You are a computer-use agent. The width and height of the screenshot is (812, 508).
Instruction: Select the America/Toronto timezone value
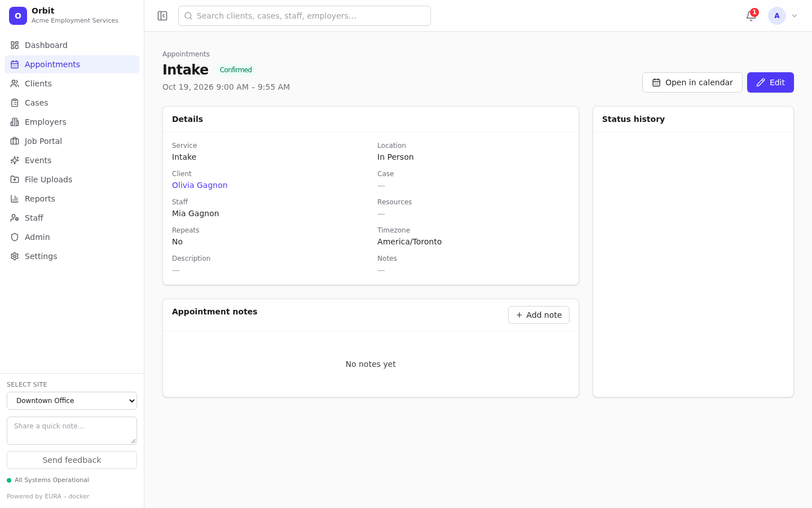click(x=409, y=242)
